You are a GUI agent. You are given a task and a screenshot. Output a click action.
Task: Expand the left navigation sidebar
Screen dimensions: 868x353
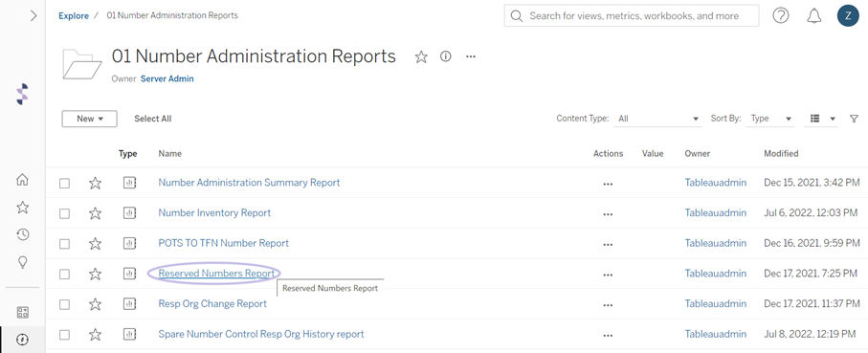pyautogui.click(x=33, y=15)
